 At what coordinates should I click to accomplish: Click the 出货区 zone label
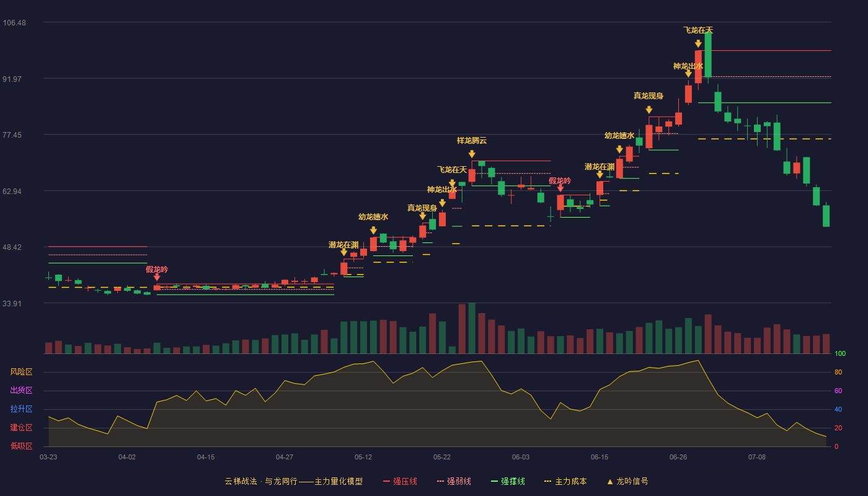21,391
